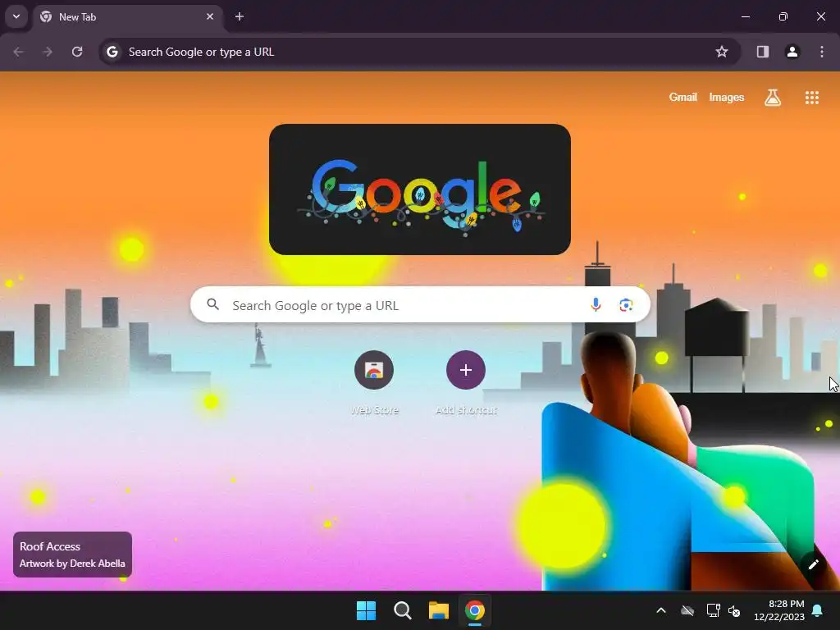This screenshot has width=840, height=630.
Task: Open Gmail link
Action: [683, 98]
